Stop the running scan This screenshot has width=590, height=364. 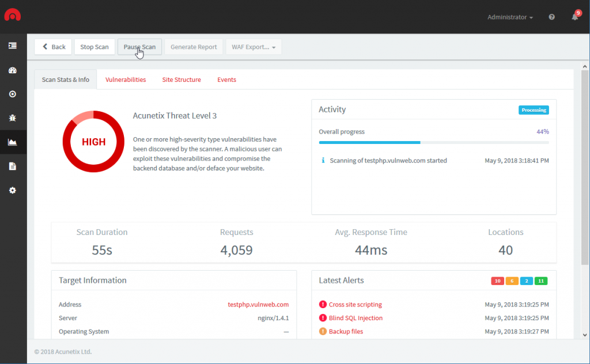point(94,47)
